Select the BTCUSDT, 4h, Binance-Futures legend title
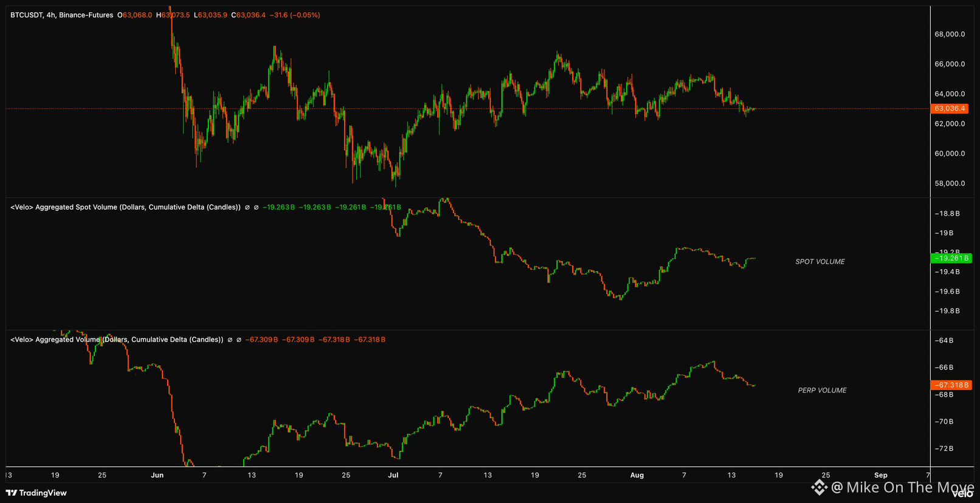The height and width of the screenshot is (503, 980). (62, 15)
